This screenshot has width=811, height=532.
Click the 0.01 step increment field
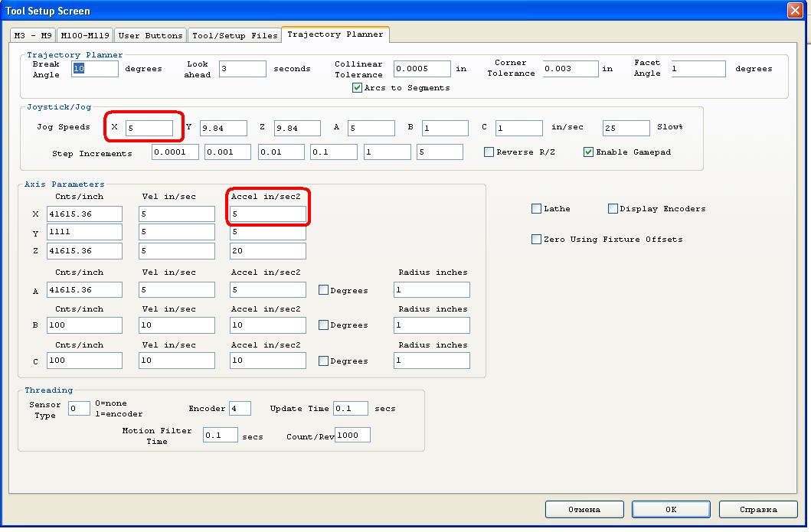pos(281,152)
